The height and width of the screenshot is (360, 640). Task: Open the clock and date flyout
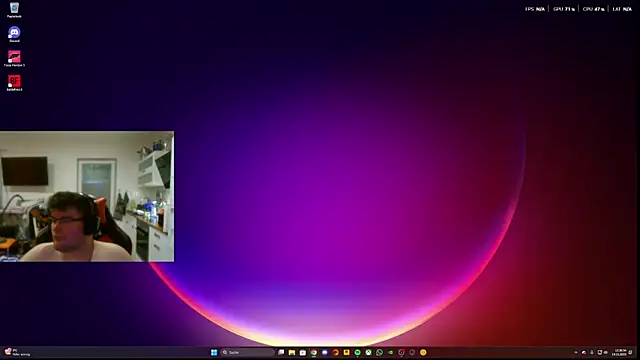pyautogui.click(x=620, y=352)
